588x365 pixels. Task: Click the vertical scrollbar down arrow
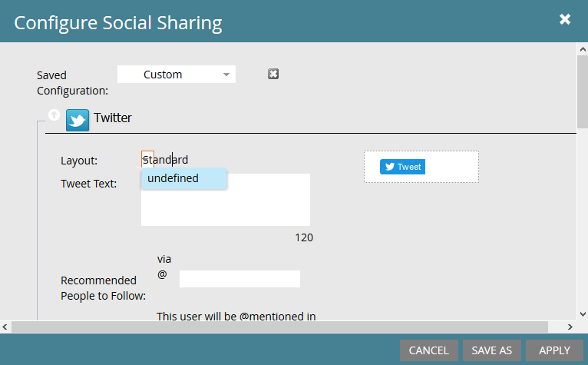click(582, 316)
